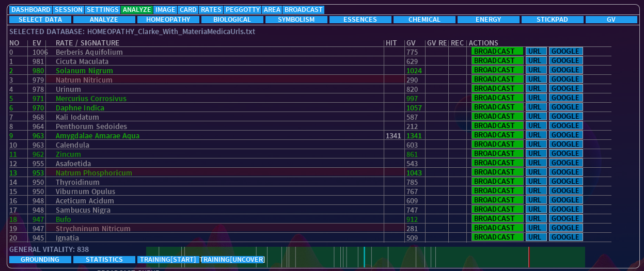The height and width of the screenshot is (271, 644).
Task: Google search Daphne Indica entry
Action: (566, 107)
